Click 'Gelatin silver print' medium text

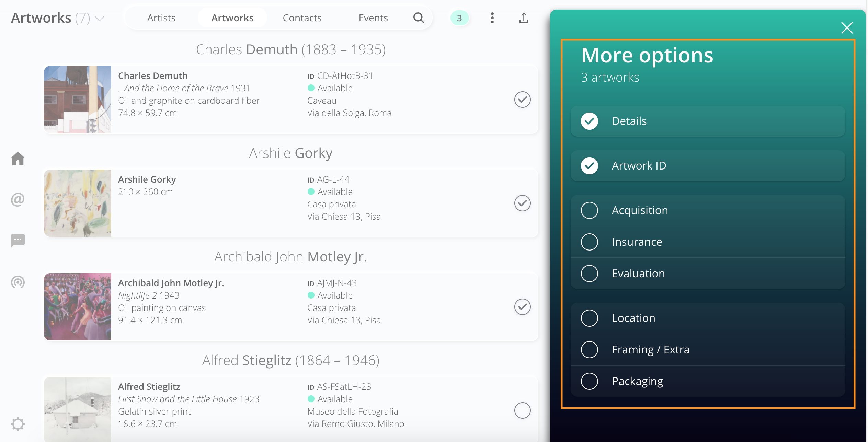point(154,411)
